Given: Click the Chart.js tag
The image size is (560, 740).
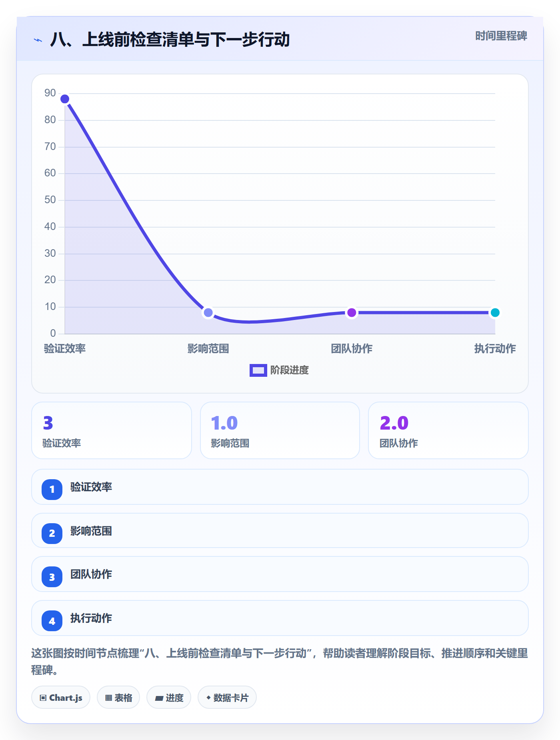Looking at the screenshot, I should coord(61,698).
